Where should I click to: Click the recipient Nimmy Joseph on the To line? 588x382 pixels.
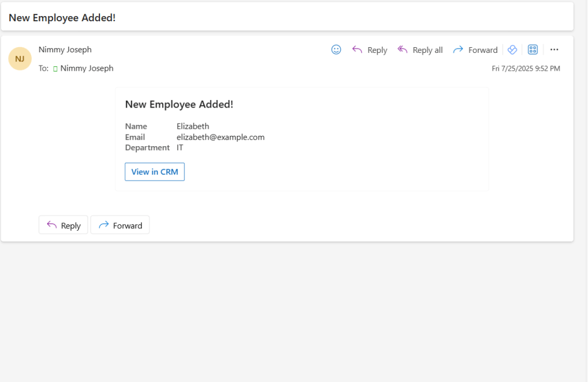click(87, 68)
